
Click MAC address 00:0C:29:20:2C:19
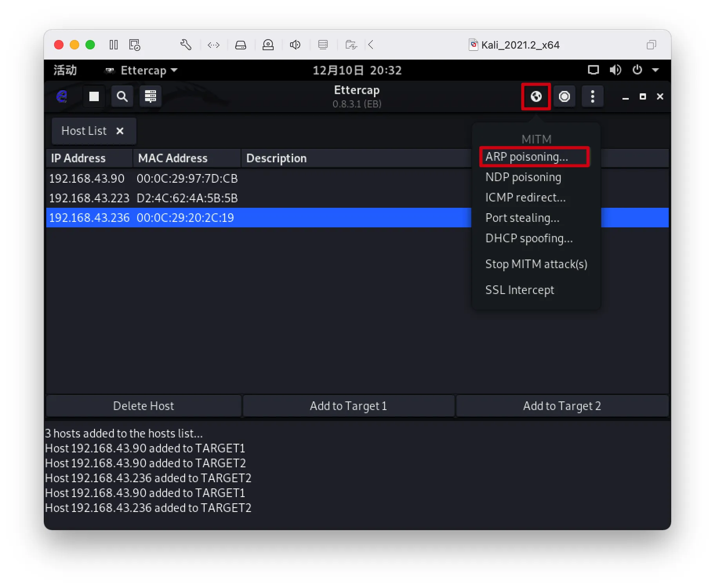(185, 218)
